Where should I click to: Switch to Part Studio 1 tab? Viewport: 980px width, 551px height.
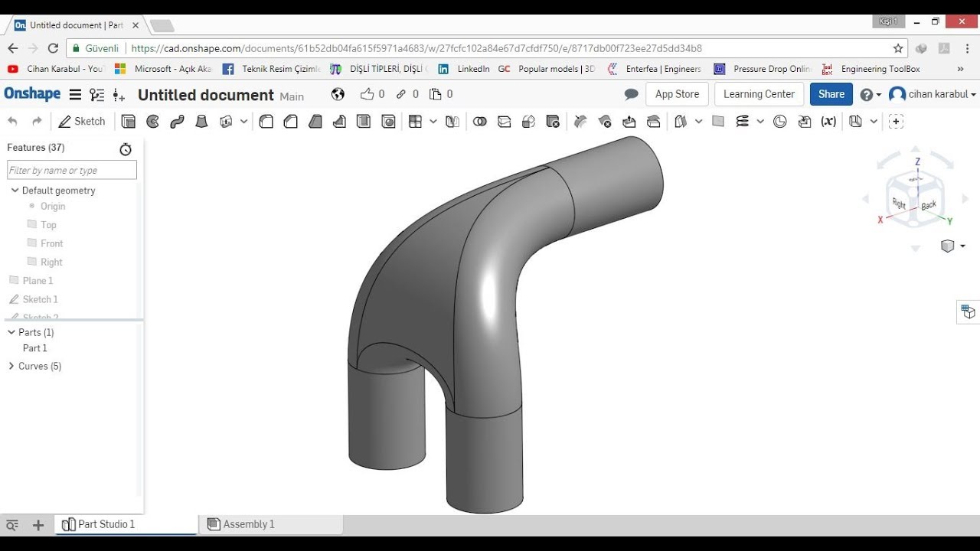pos(126,524)
